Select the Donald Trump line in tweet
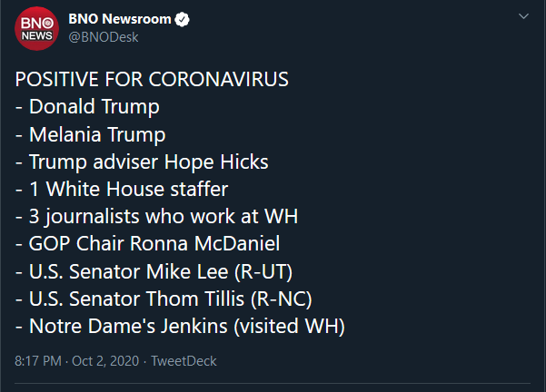546x392 pixels. point(87,106)
